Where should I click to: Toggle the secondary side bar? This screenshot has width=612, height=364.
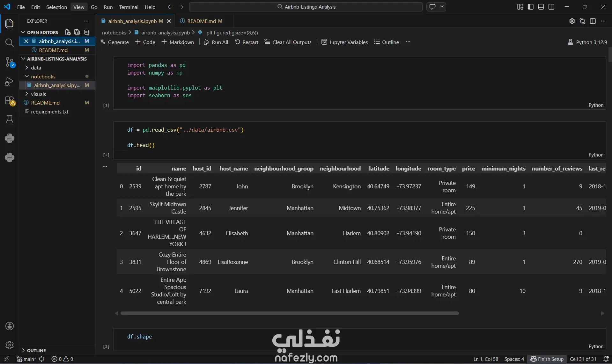(x=551, y=7)
